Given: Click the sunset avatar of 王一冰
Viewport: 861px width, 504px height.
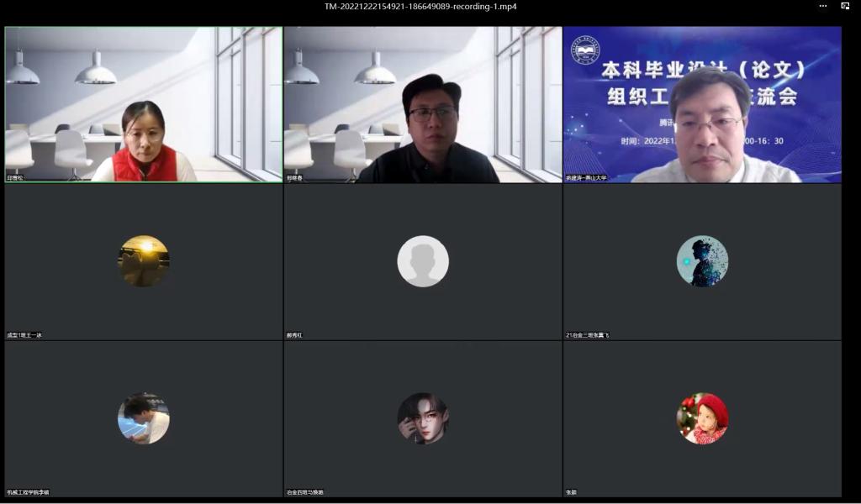Looking at the screenshot, I should 144,261.
